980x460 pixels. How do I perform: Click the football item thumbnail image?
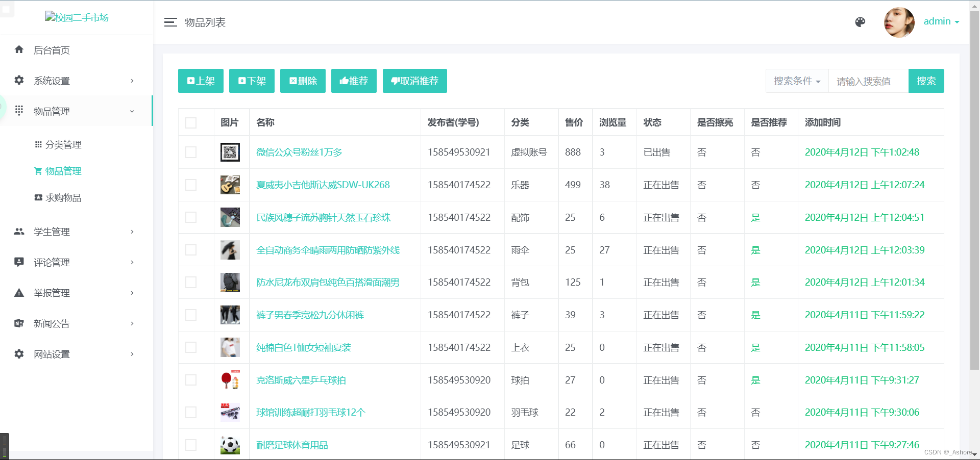pyautogui.click(x=230, y=445)
